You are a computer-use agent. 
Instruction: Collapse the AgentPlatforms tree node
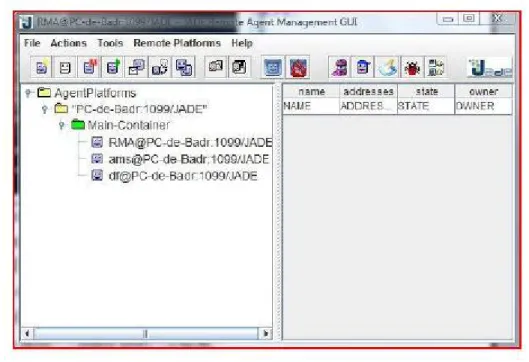point(28,93)
